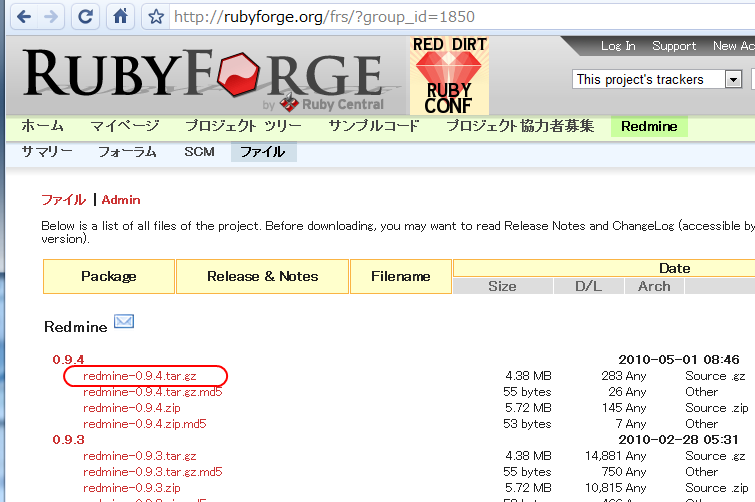
Task: Click the red ファイル link above description
Action: [x=64, y=200]
